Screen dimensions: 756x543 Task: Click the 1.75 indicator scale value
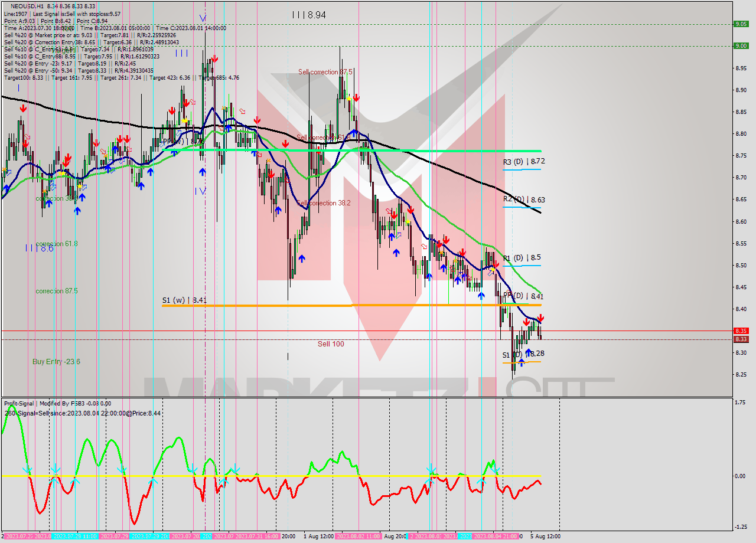(x=739, y=403)
